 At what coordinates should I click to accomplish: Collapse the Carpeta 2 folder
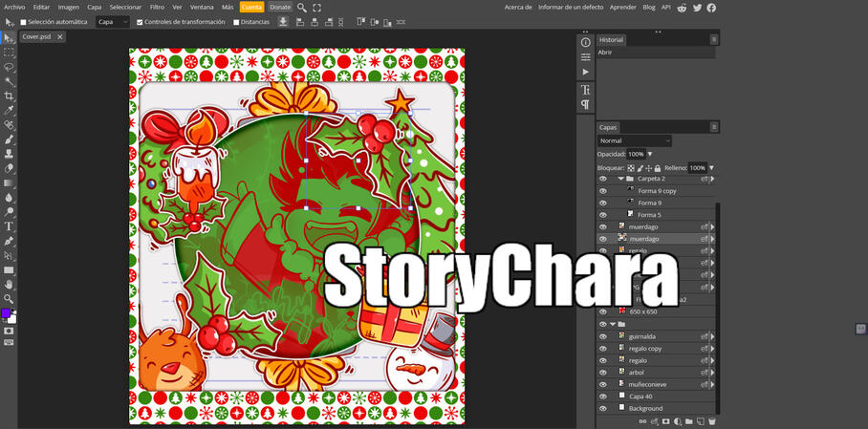tap(620, 179)
